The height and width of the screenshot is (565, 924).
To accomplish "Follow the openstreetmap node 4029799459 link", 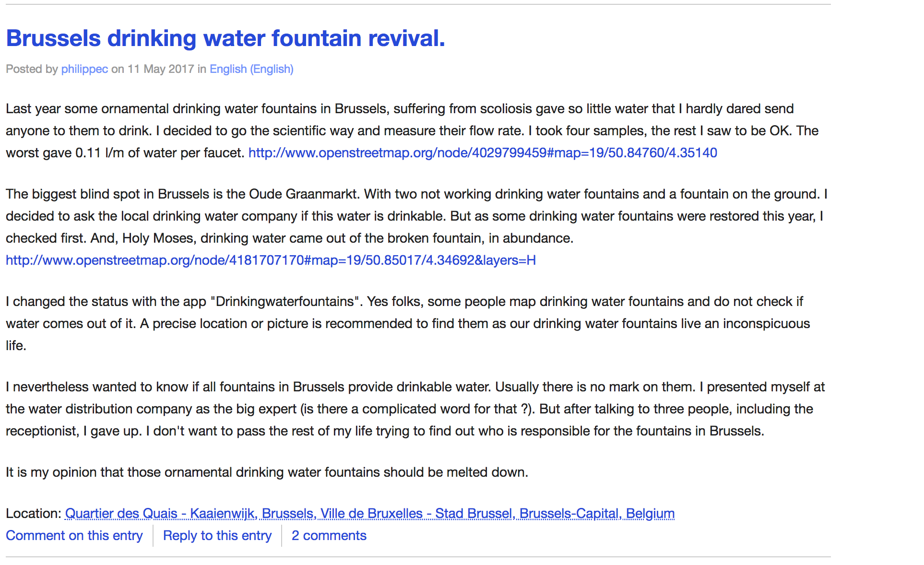I will pos(483,153).
